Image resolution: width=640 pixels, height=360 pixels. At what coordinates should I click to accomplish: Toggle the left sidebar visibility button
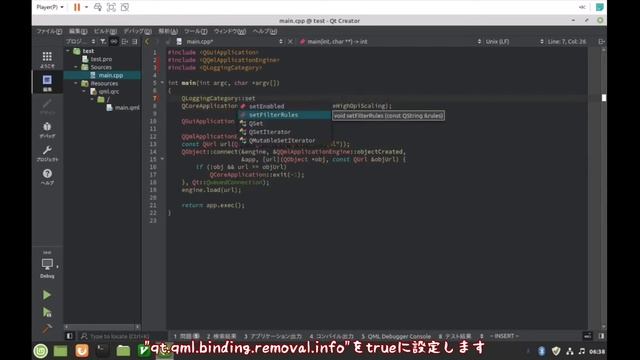pyautogui.click(x=69, y=336)
